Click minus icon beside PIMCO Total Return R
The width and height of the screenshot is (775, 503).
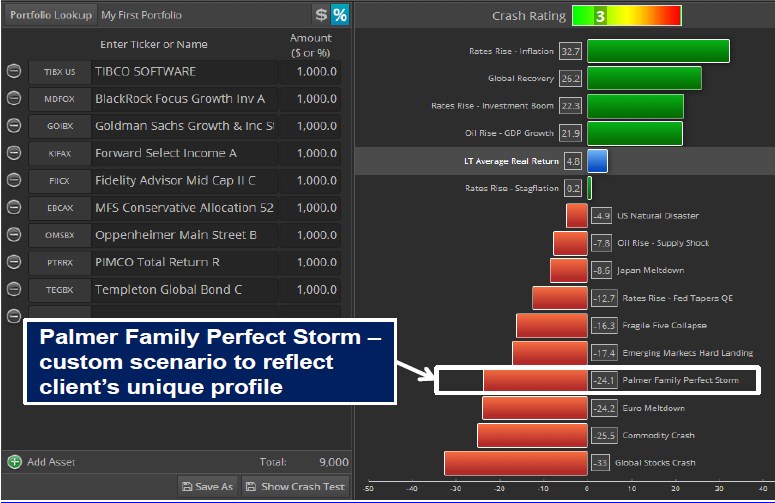click(x=14, y=262)
